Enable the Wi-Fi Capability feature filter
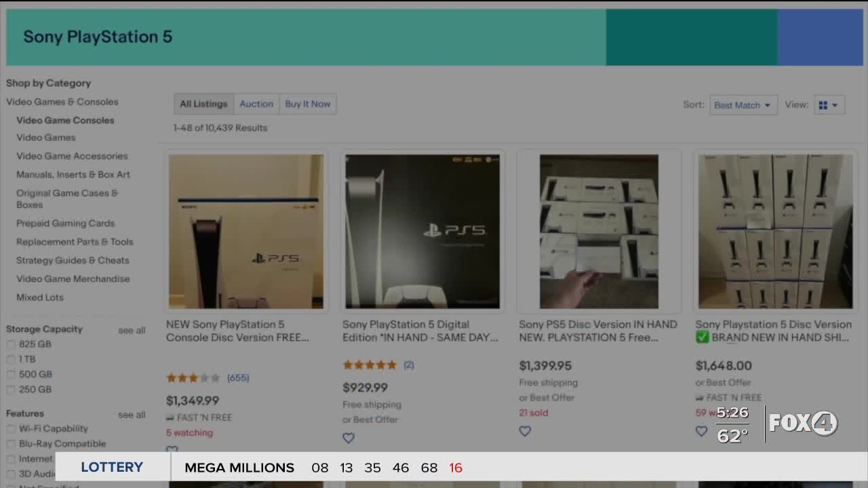This screenshot has width=868, height=488. coord(11,429)
